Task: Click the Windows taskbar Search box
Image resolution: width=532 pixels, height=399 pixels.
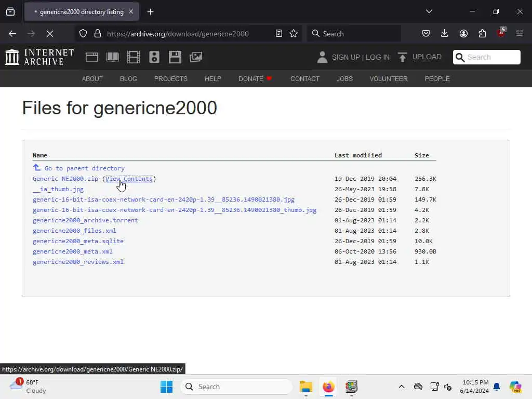Action: (x=236, y=387)
